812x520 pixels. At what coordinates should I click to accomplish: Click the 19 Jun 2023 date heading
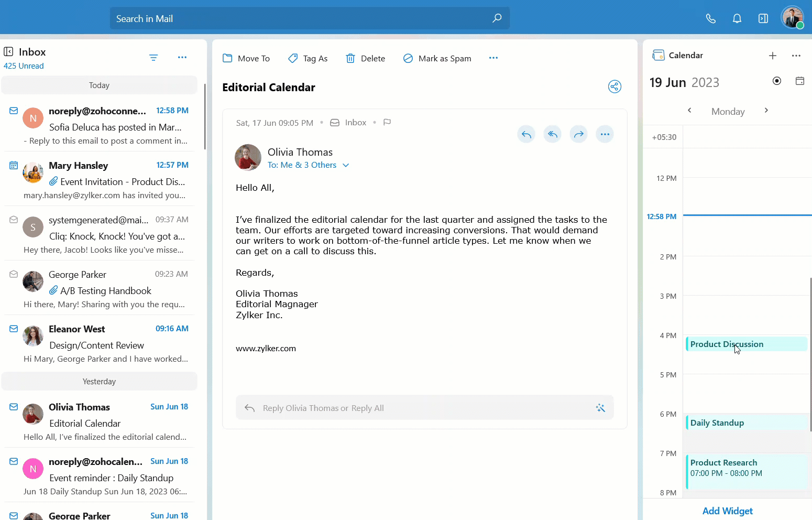click(x=684, y=82)
